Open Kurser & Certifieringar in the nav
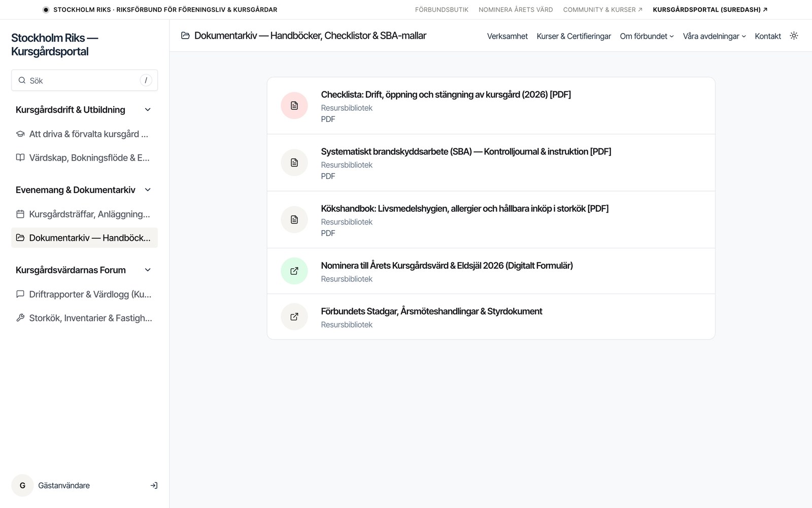The width and height of the screenshot is (812, 508). [573, 36]
